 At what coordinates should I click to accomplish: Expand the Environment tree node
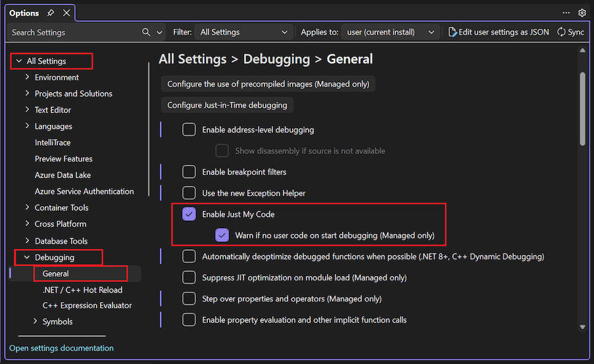27,78
